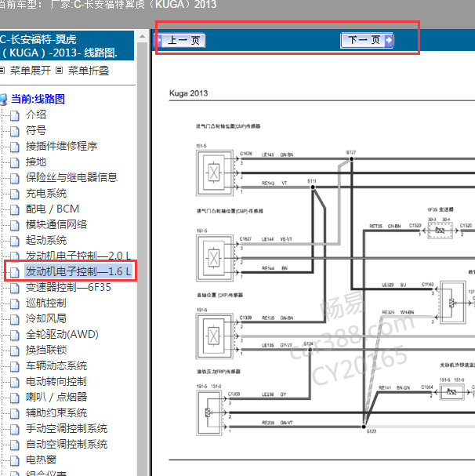
Task: Click the C-长安福特-翼虎 线路图 sidebar title
Action: (67, 45)
